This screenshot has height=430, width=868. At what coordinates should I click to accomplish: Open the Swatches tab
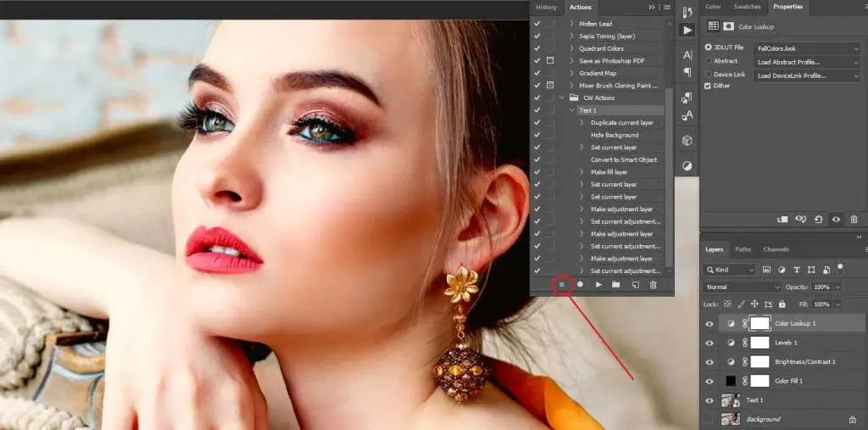[x=747, y=7]
